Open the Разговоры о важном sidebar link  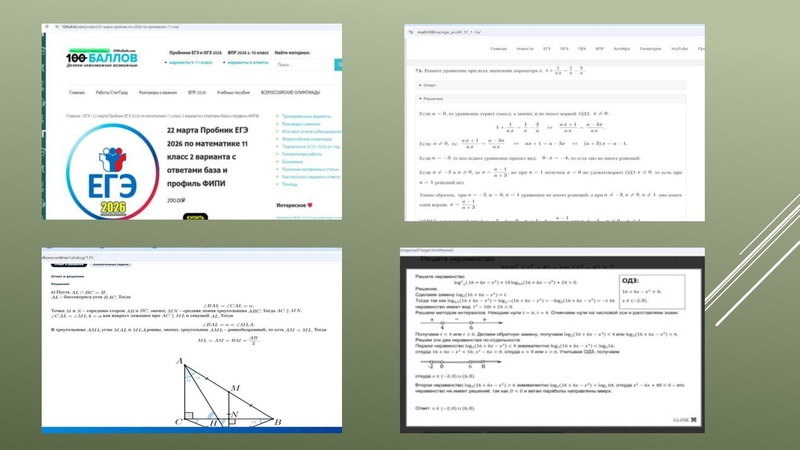301,124
